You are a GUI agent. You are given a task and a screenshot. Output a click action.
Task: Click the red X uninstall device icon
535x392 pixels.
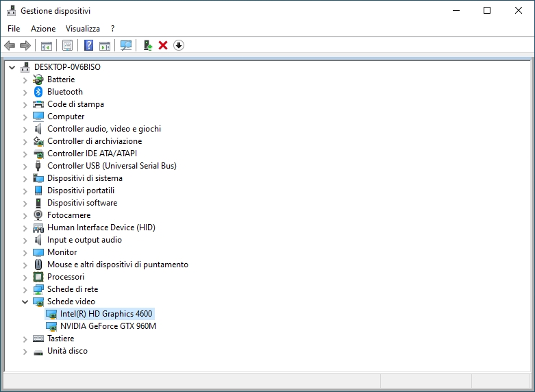(163, 45)
